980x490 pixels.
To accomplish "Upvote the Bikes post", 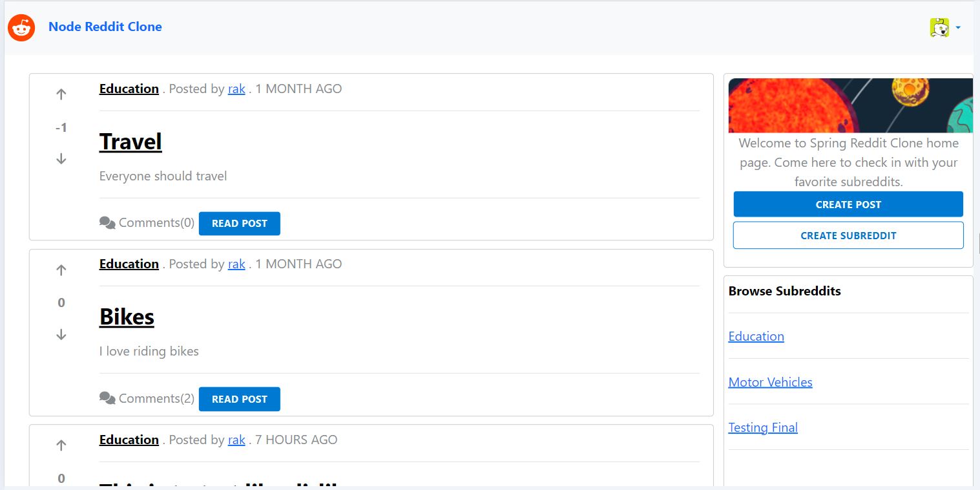I will (61, 270).
